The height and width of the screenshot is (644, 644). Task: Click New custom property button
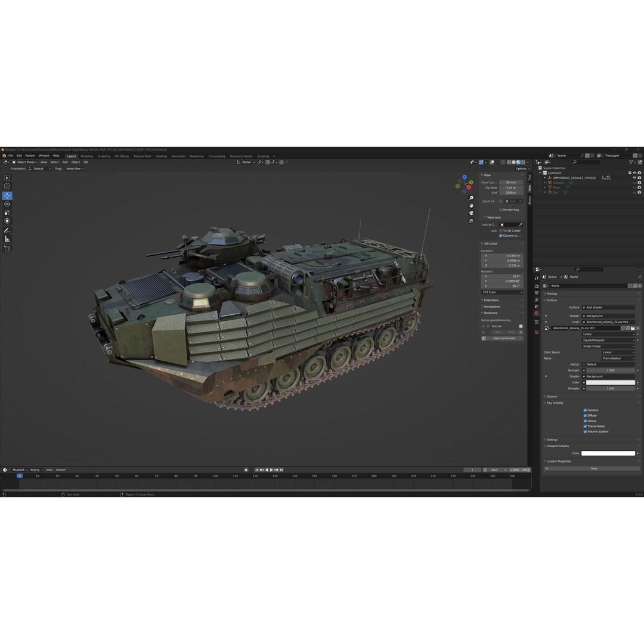click(592, 468)
